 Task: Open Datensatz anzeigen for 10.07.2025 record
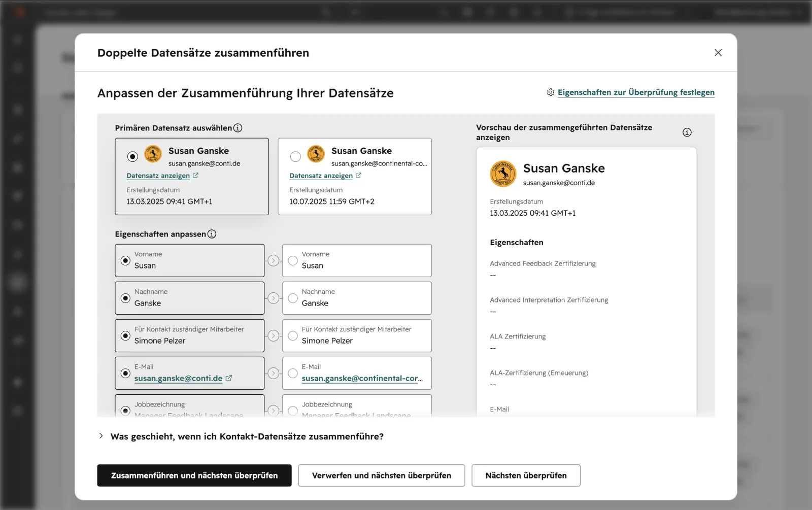321,176
